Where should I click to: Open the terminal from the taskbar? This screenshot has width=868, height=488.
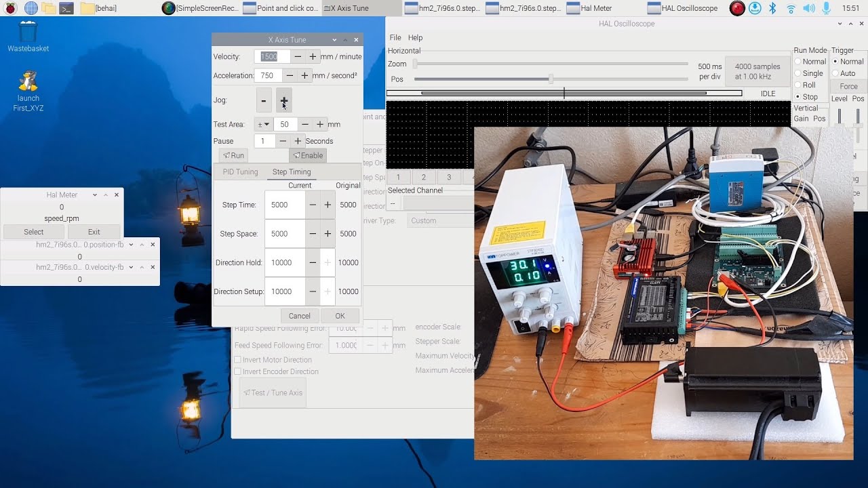[66, 8]
